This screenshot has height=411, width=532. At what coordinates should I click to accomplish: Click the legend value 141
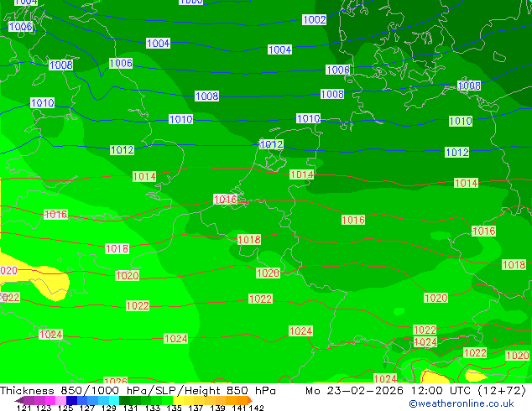239,408
